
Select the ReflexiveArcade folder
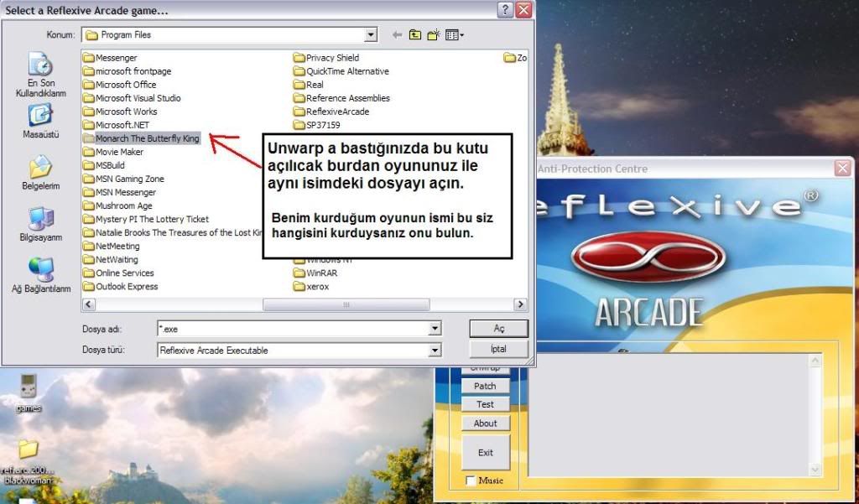[x=331, y=112]
